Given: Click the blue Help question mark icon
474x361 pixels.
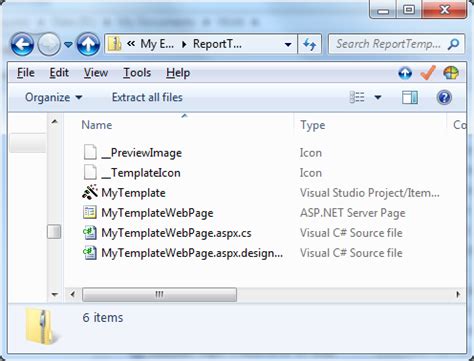Looking at the screenshot, I should click(444, 97).
